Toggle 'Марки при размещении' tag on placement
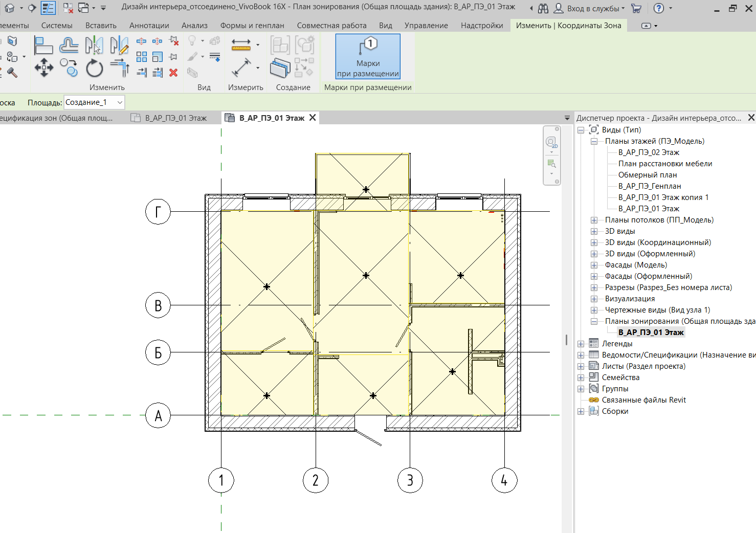The height and width of the screenshot is (533, 756). [368, 56]
